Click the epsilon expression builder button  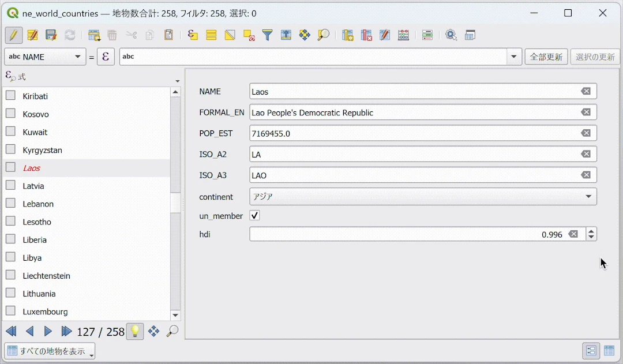106,57
